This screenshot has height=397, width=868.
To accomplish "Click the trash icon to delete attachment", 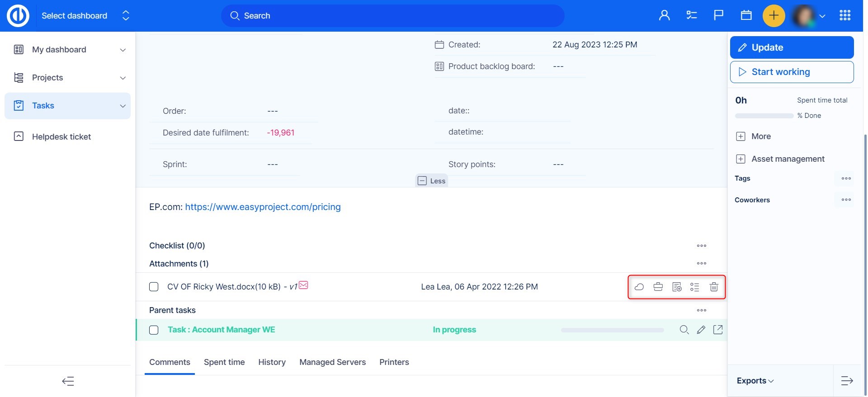I will click(714, 287).
